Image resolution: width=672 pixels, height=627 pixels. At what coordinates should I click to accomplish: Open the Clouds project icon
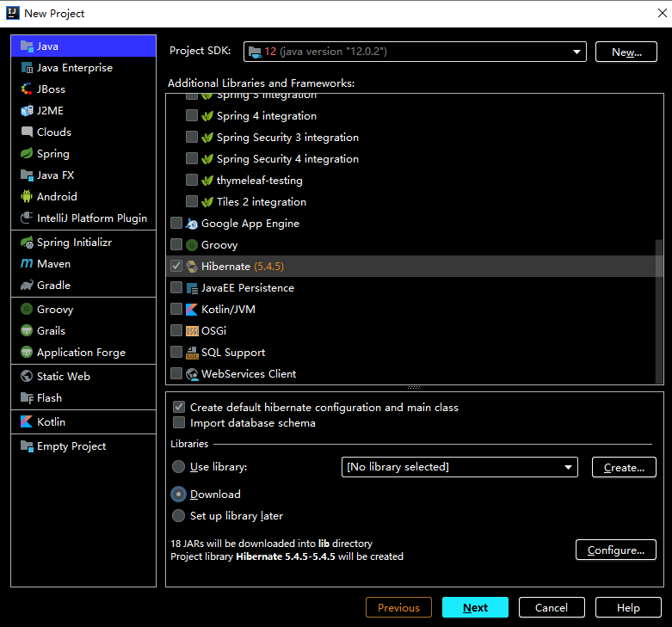coord(27,132)
